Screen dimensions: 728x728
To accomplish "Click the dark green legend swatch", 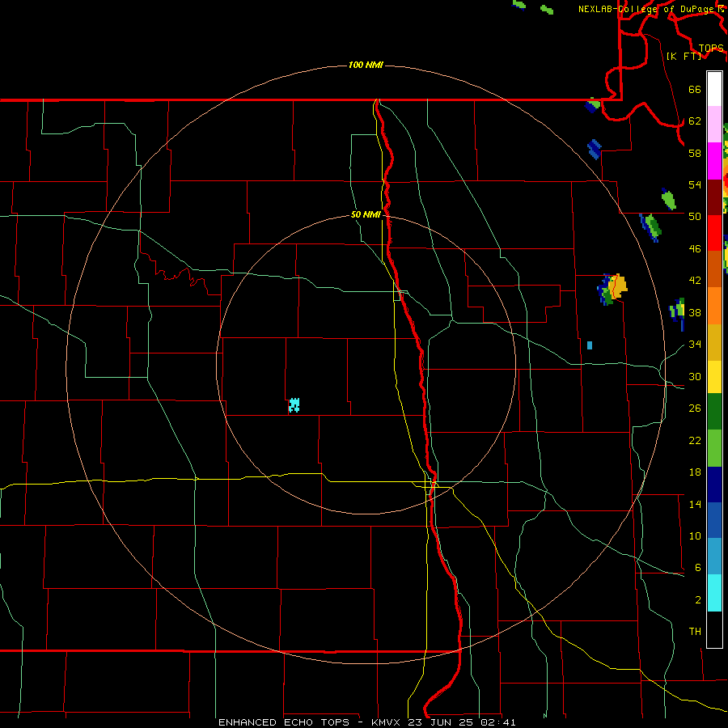I will [x=714, y=412].
